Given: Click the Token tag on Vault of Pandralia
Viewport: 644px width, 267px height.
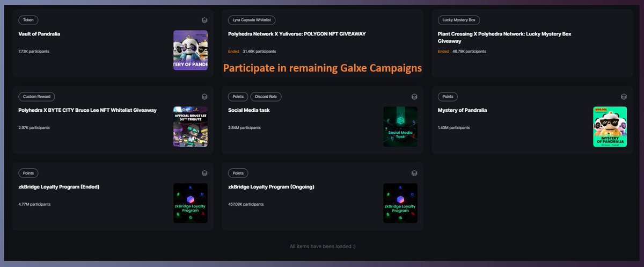Looking at the screenshot, I should click(28, 20).
